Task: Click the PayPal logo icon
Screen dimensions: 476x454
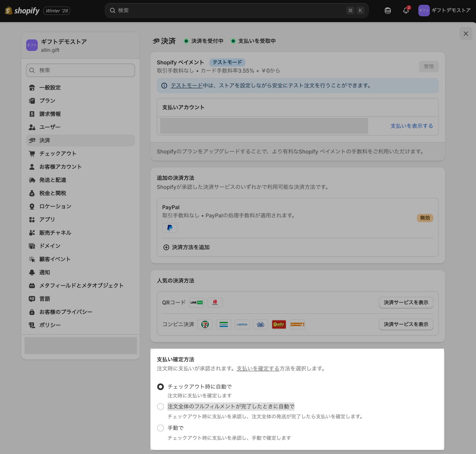Action: (x=170, y=228)
